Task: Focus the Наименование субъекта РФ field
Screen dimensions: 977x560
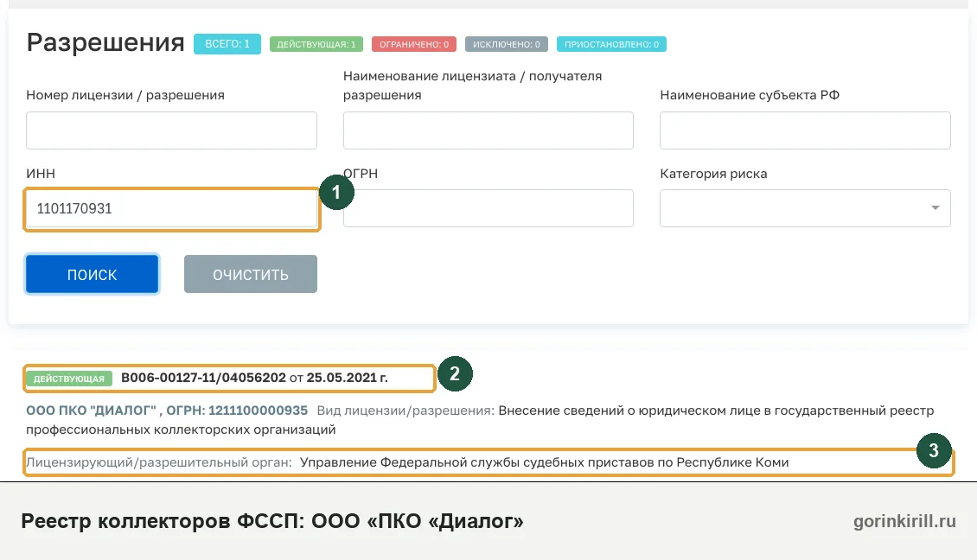Action: 805,130
